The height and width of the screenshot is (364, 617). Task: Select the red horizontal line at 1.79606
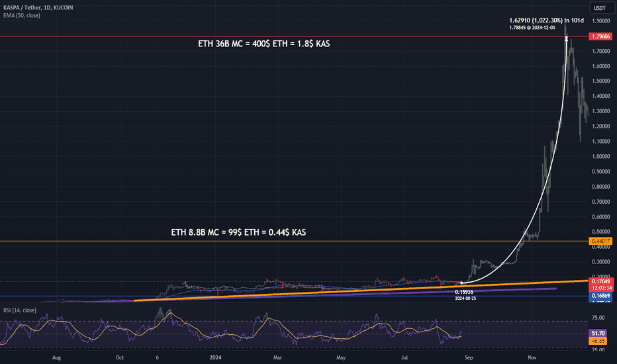point(294,36)
